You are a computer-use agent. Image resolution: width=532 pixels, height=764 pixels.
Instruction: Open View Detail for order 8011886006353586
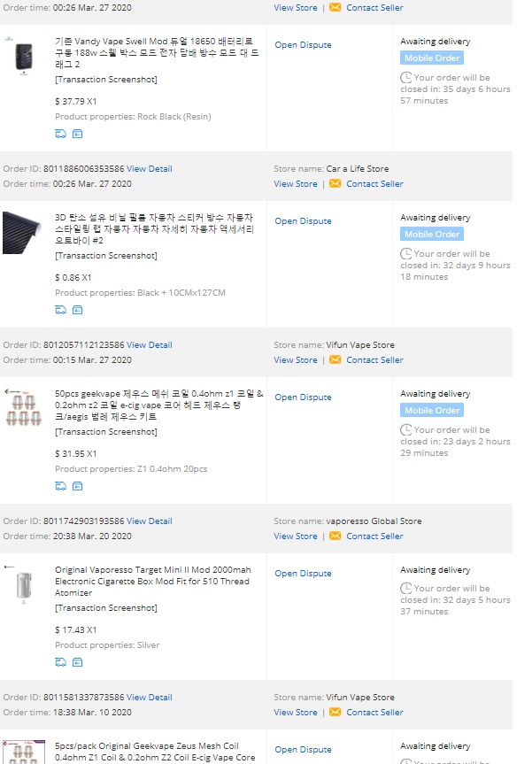[x=149, y=169]
